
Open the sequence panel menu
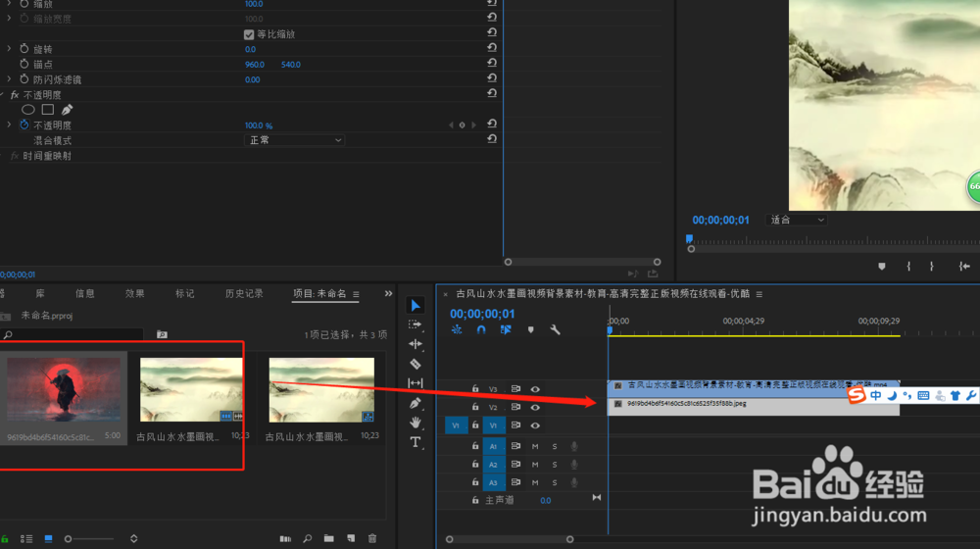tap(759, 294)
